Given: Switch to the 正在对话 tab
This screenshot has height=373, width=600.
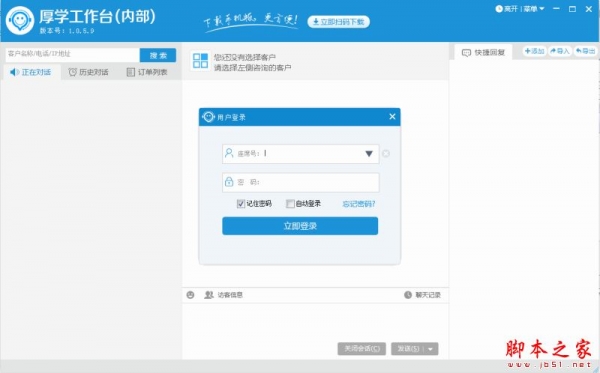Looking at the screenshot, I should (31, 72).
